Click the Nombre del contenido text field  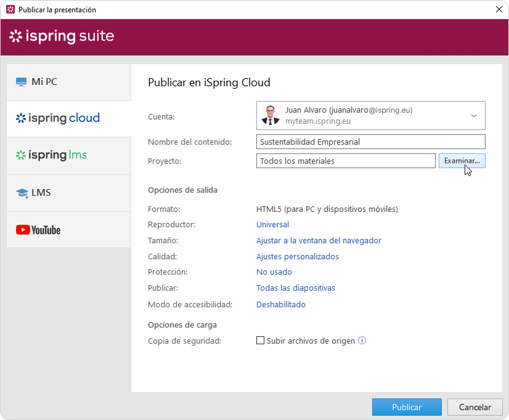pyautogui.click(x=370, y=142)
